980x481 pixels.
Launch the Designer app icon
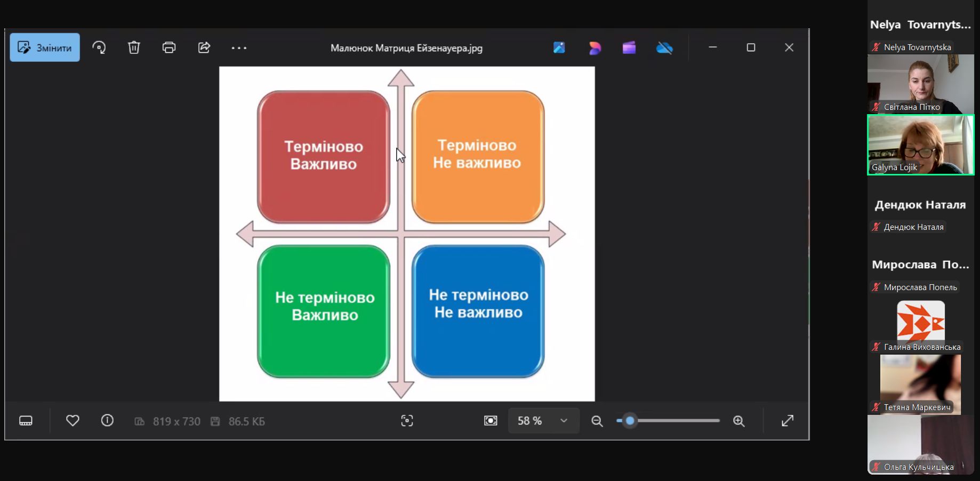(595, 48)
